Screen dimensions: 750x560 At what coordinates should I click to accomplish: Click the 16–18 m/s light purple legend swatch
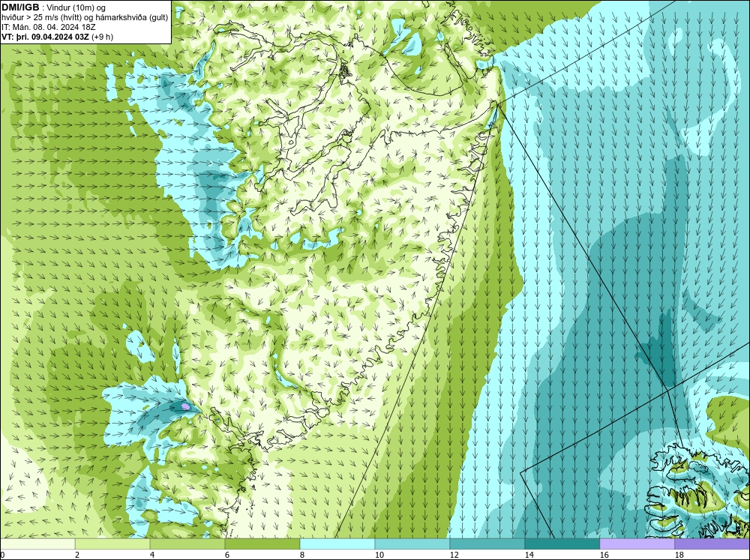click(637, 544)
